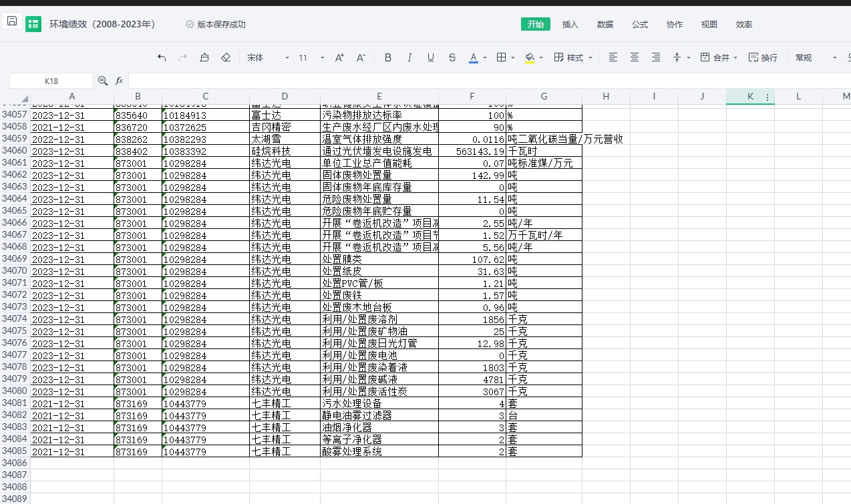Open the vertical alignment dropdown arrow
The width and height of the screenshot is (851, 504).
(689, 58)
